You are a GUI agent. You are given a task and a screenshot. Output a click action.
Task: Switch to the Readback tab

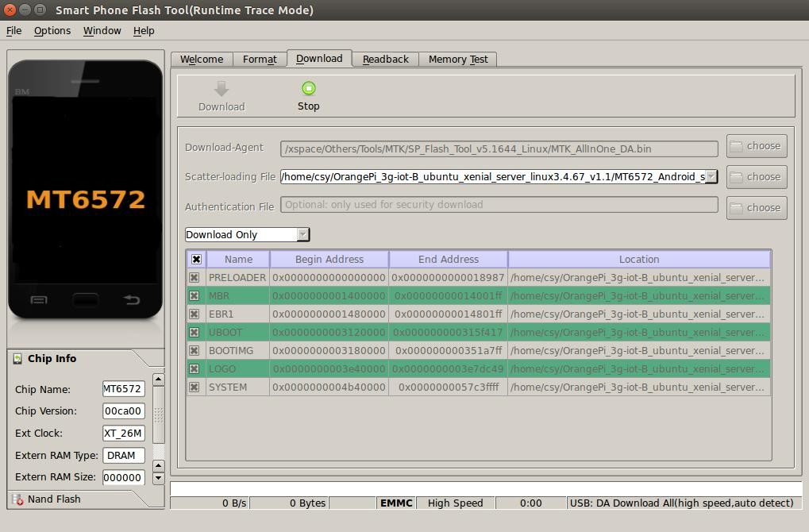coord(385,60)
